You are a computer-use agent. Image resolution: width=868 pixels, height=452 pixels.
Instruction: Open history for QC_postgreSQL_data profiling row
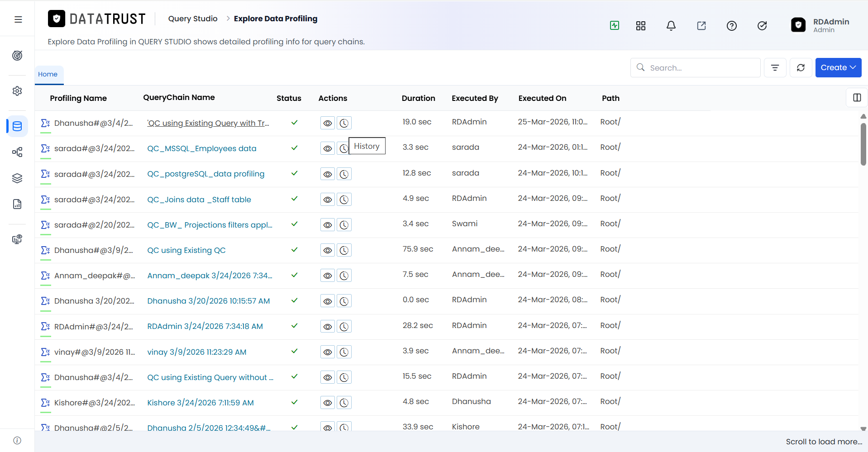(x=344, y=174)
